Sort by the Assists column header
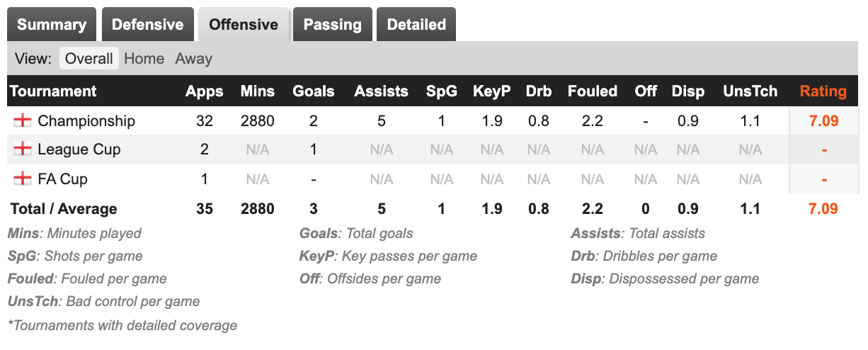 point(381,91)
